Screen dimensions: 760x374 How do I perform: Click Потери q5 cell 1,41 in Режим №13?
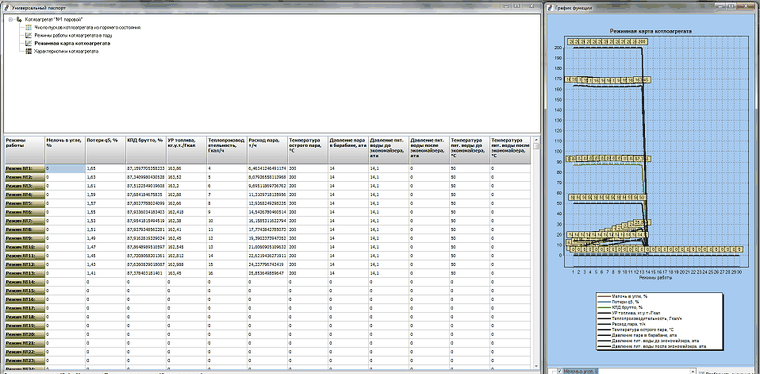tap(106, 273)
